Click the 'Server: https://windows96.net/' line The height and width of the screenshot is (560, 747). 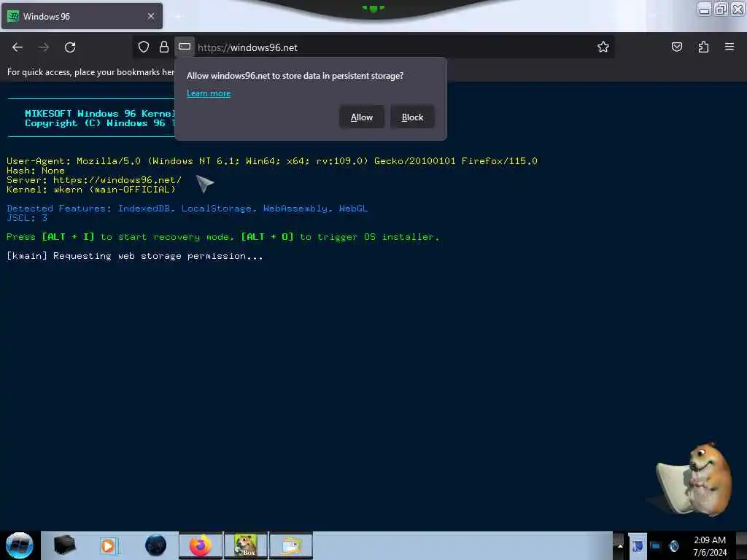click(94, 180)
